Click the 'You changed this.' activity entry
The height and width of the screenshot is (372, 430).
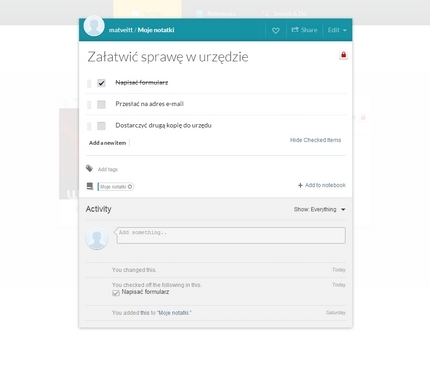pos(134,270)
